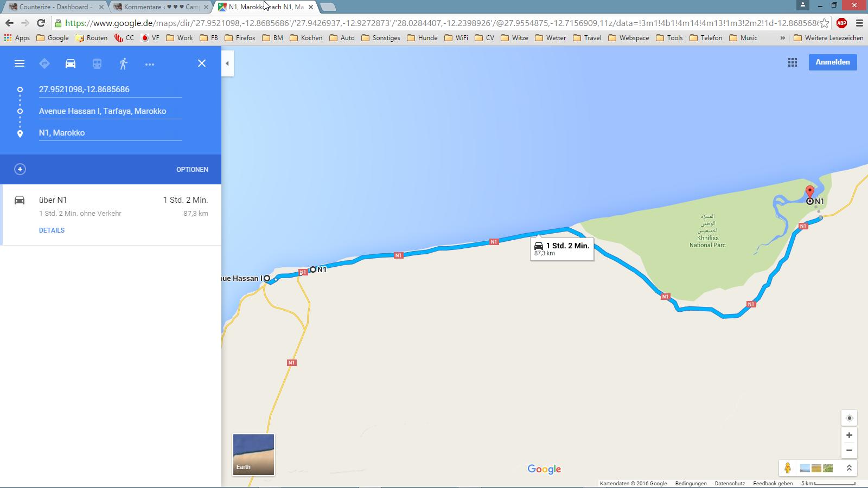Viewport: 868px width, 488px height.
Task: Open the Hunde bookmarks folder
Action: 422,38
